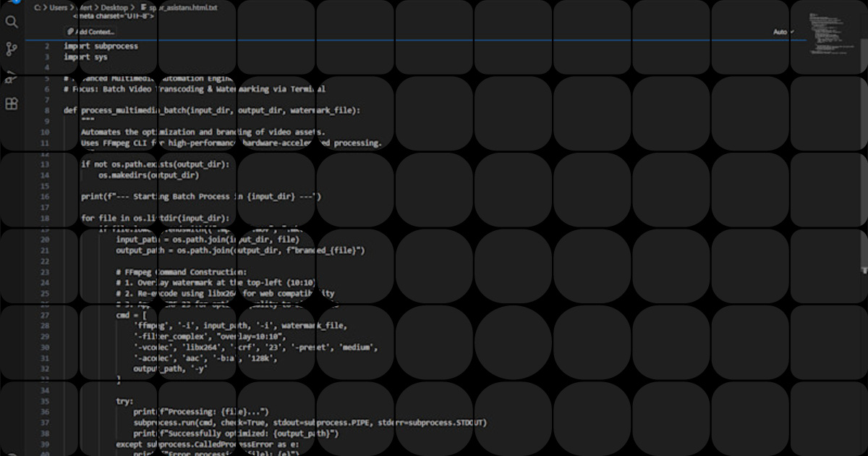Click the Add Context... button
868x456 pixels.
[x=91, y=32]
